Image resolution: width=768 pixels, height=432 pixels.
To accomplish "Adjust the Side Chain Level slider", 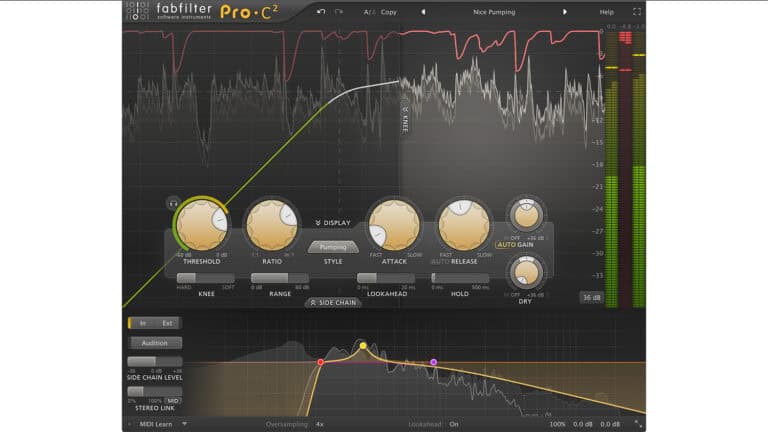I will [155, 361].
